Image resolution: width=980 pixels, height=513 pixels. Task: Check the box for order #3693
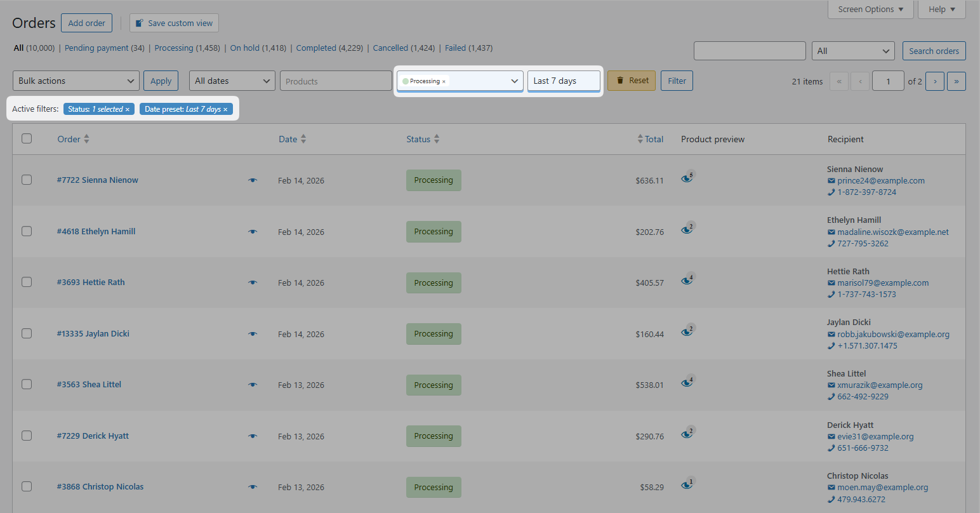pyautogui.click(x=27, y=282)
